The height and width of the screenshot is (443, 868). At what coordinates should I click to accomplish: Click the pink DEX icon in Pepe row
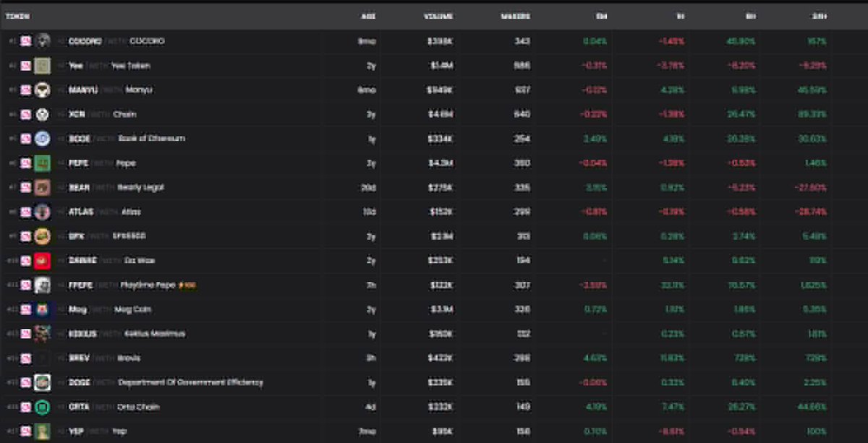pyautogui.click(x=26, y=163)
